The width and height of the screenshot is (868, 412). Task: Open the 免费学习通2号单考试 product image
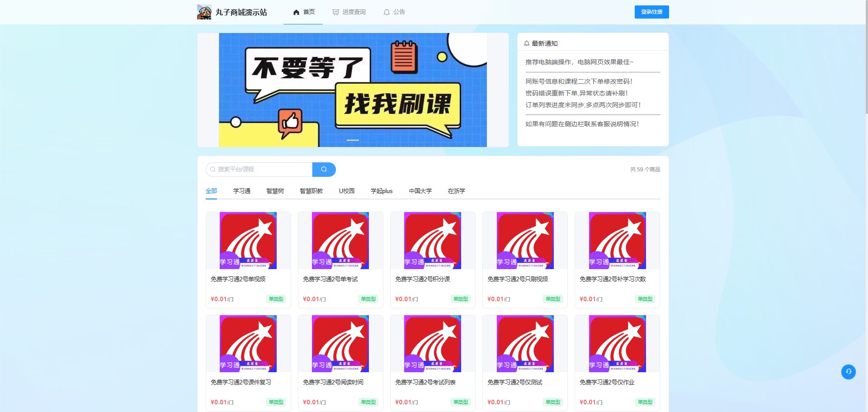point(340,241)
